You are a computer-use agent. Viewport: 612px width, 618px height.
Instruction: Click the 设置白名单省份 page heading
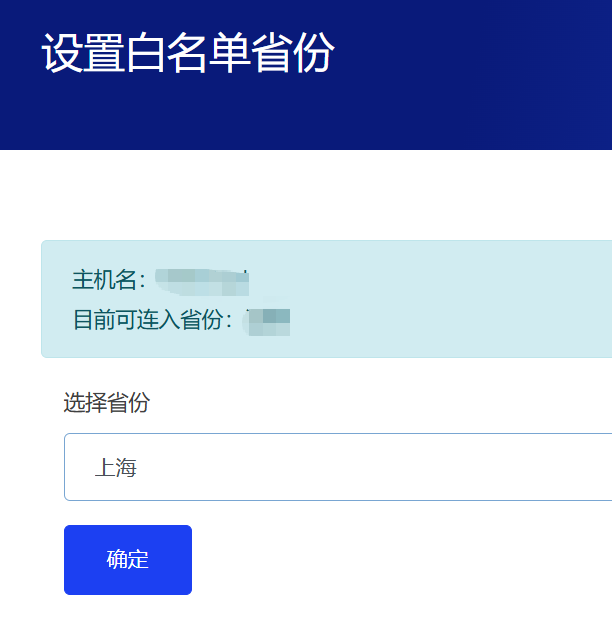188,54
